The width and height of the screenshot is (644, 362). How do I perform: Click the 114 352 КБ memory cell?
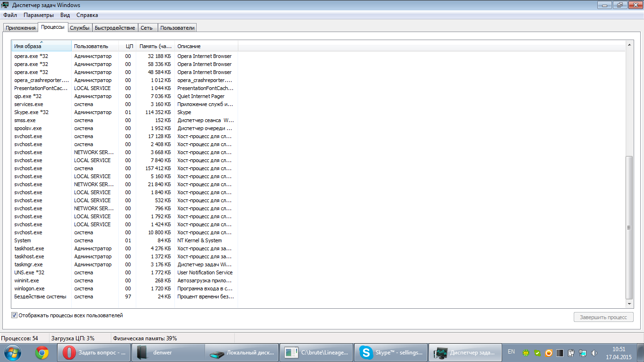click(x=158, y=112)
